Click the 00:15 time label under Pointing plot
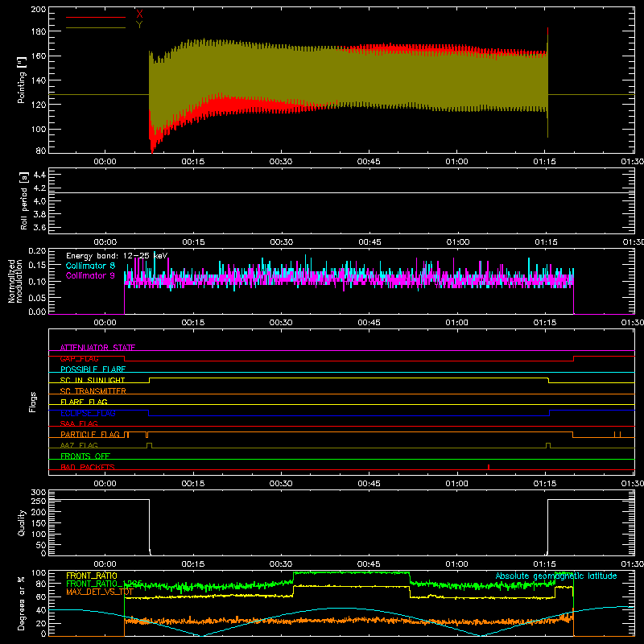 pos(193,162)
